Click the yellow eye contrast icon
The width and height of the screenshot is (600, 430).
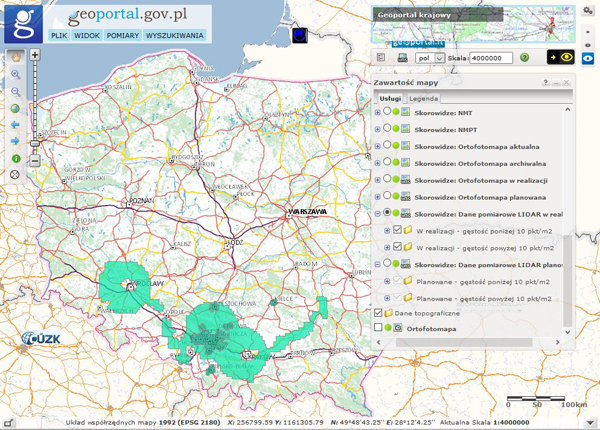(x=561, y=57)
